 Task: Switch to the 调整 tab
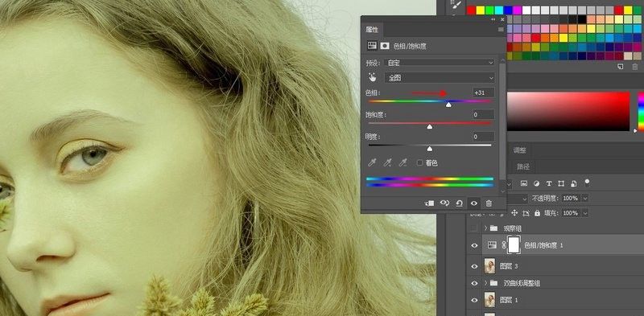point(519,150)
